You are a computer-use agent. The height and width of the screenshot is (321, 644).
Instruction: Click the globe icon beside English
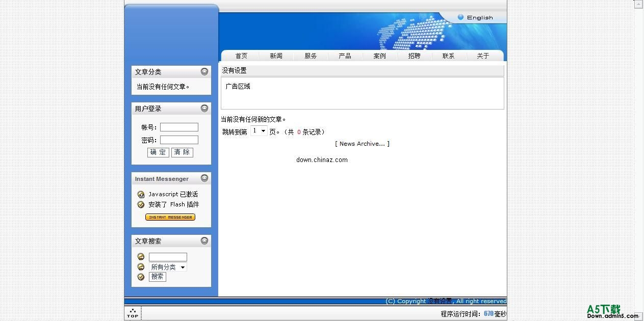click(x=460, y=17)
